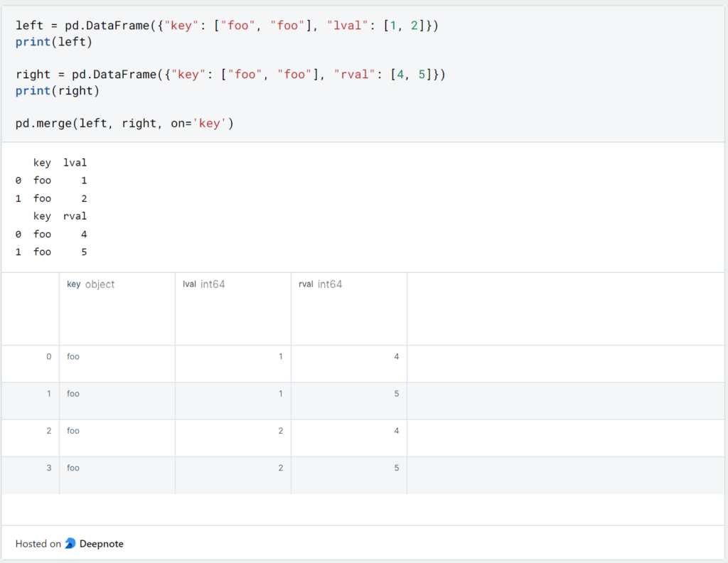The width and height of the screenshot is (728, 563).
Task: Select row index 3 in the result table
Action: point(48,468)
